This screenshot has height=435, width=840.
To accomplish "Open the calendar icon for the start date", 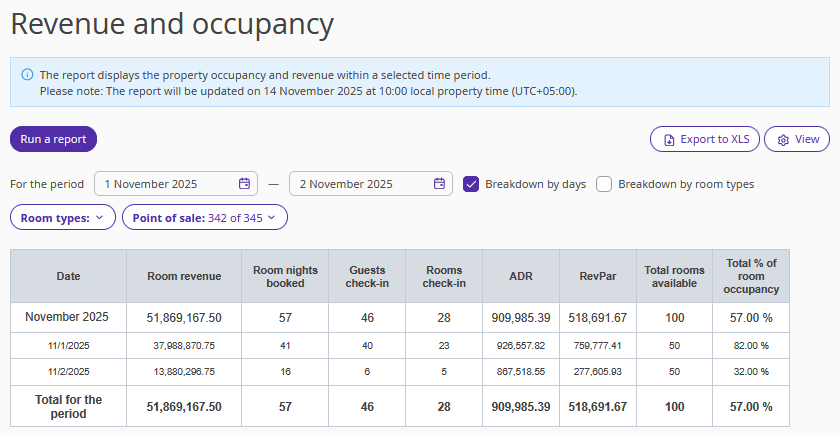I will tap(244, 184).
